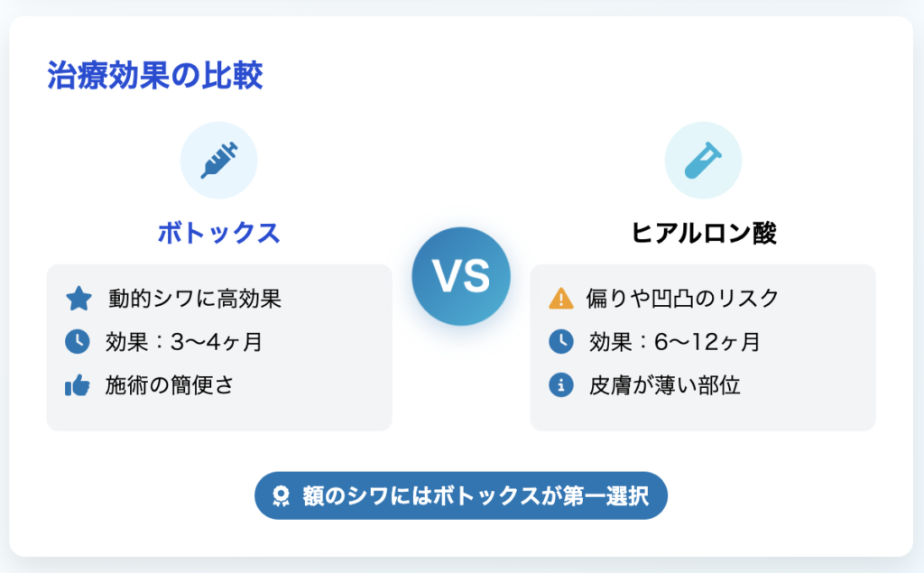The image size is (924, 573).
Task: Click the info icon beside 皮膚が薄い部位
Action: coord(561,385)
